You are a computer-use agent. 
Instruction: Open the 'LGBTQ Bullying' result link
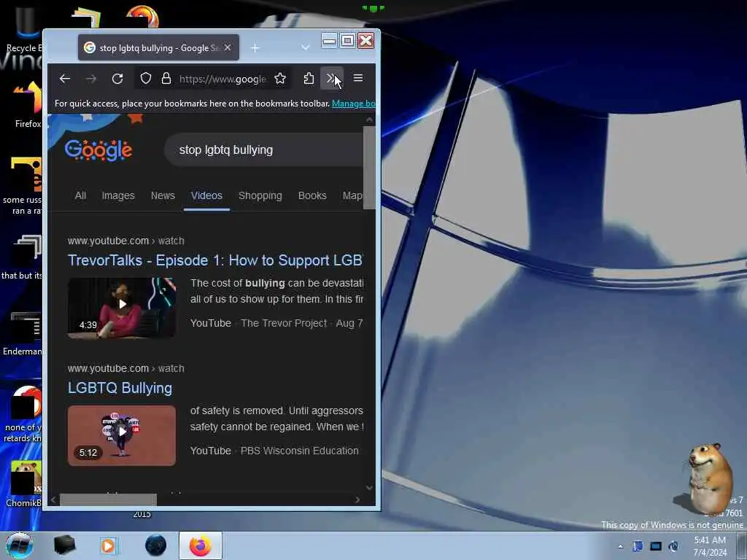120,388
